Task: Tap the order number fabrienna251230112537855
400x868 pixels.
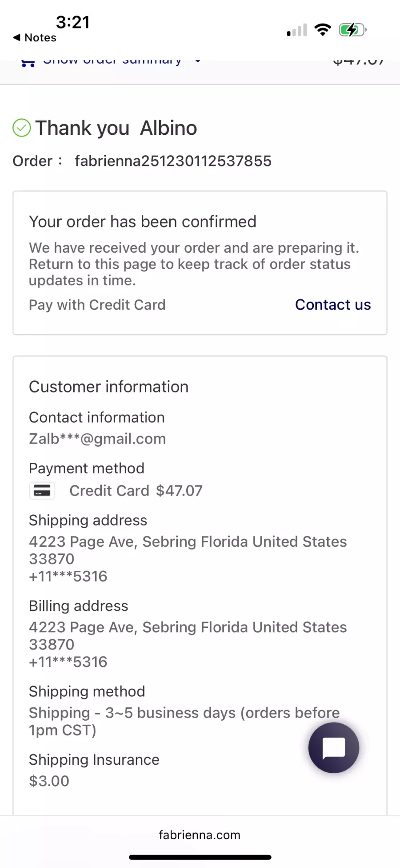Action: [173, 161]
